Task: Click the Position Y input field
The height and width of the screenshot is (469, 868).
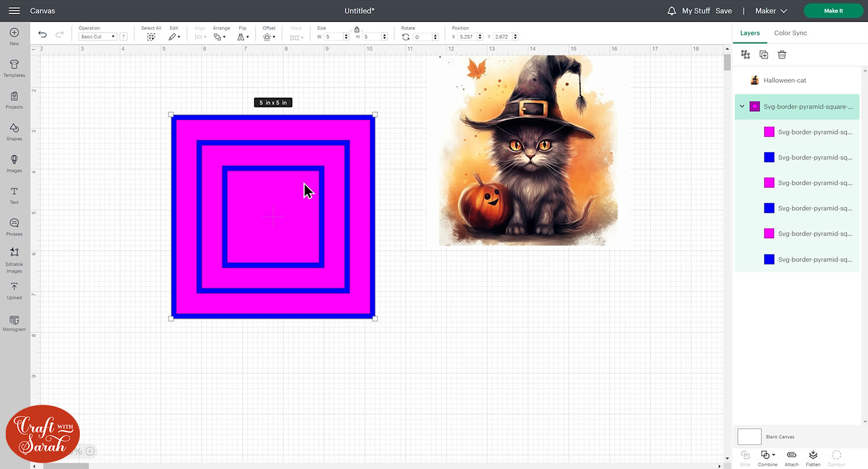Action: coord(502,37)
